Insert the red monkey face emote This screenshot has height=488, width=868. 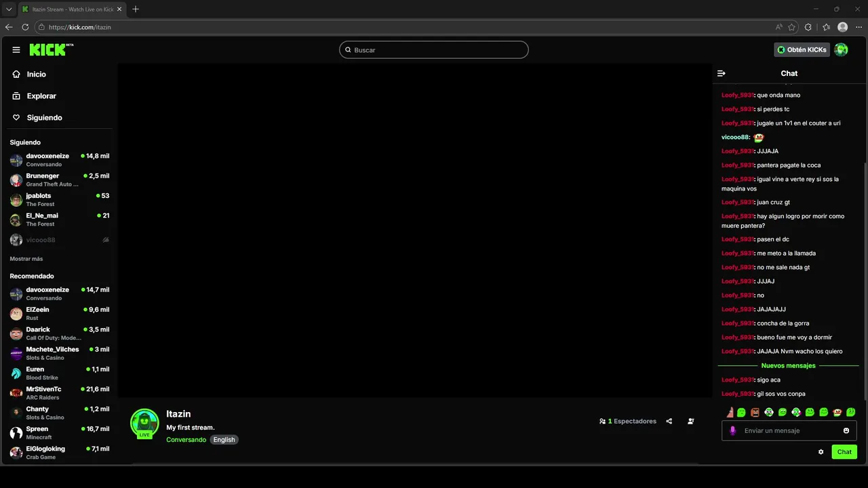click(x=837, y=412)
